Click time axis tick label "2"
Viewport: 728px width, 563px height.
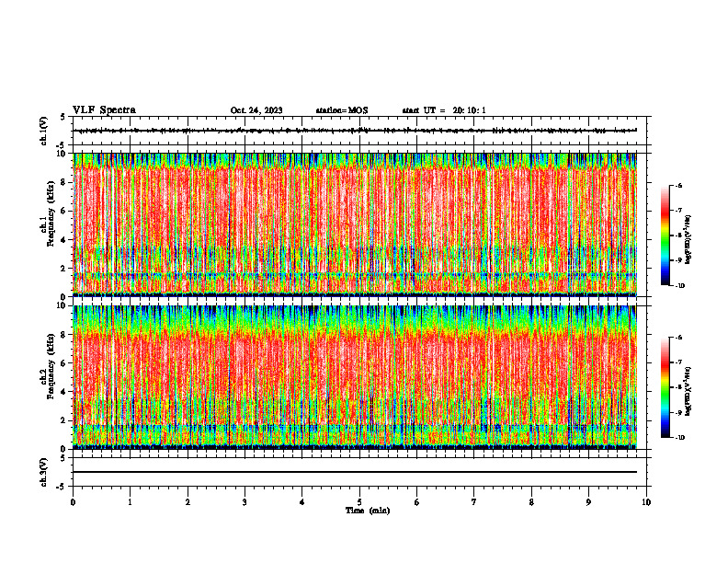point(188,502)
